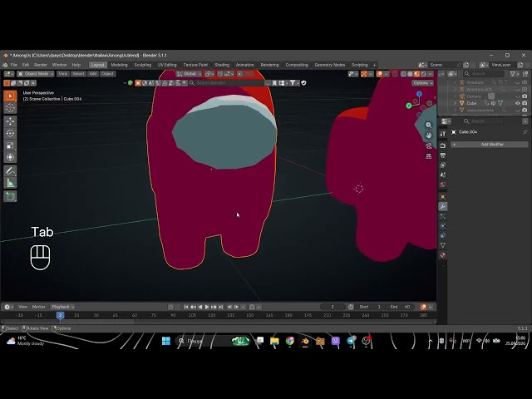Toggle render camera for Camera row
Image resolution: width=532 pixels, height=399 pixels.
(525, 96)
